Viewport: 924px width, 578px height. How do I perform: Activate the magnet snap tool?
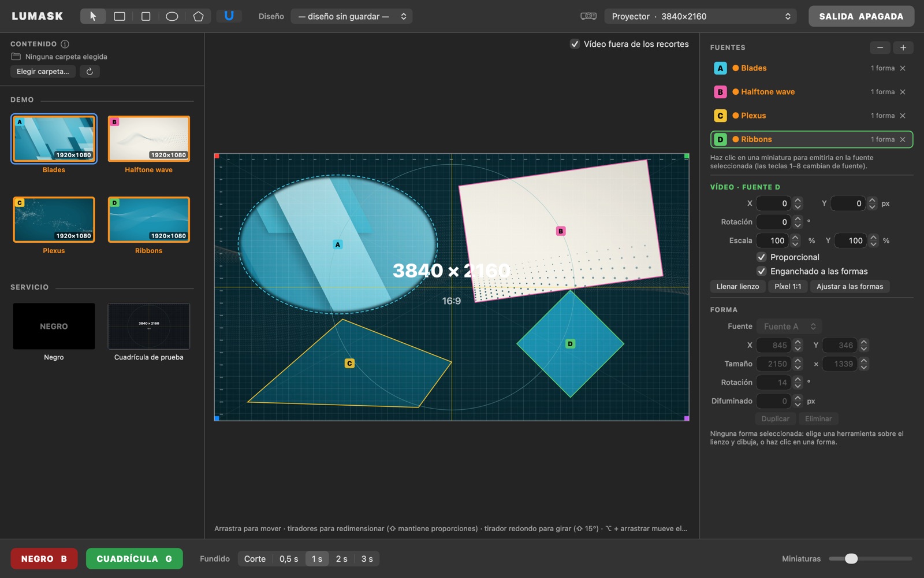coord(229,16)
